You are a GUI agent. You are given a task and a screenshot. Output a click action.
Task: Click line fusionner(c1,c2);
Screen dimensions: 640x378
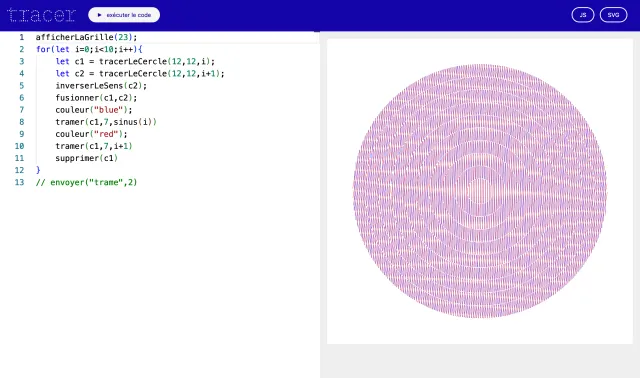click(96, 98)
